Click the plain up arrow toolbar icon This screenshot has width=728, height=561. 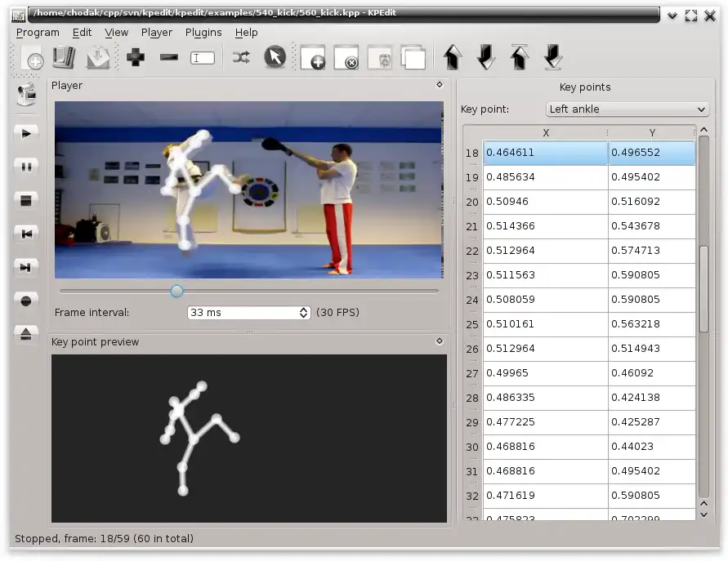[452, 57]
